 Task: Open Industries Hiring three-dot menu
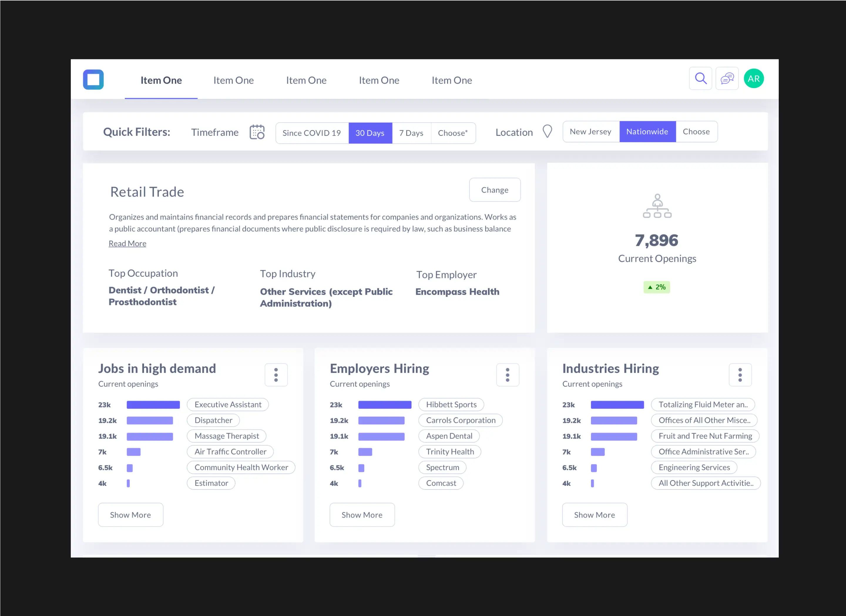coord(740,375)
